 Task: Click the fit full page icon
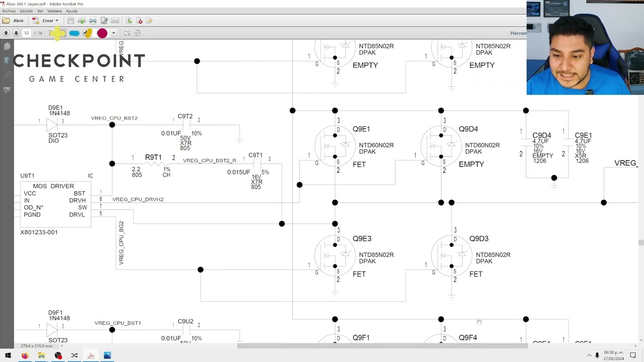click(x=137, y=33)
